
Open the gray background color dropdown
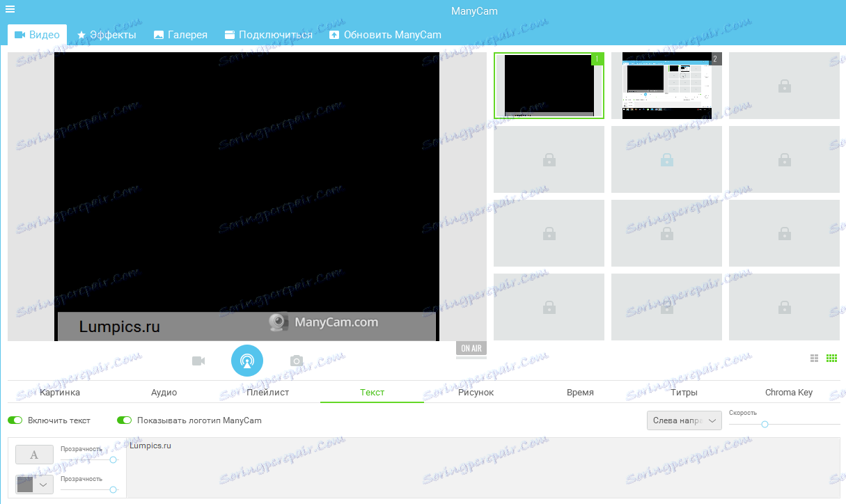tap(34, 485)
